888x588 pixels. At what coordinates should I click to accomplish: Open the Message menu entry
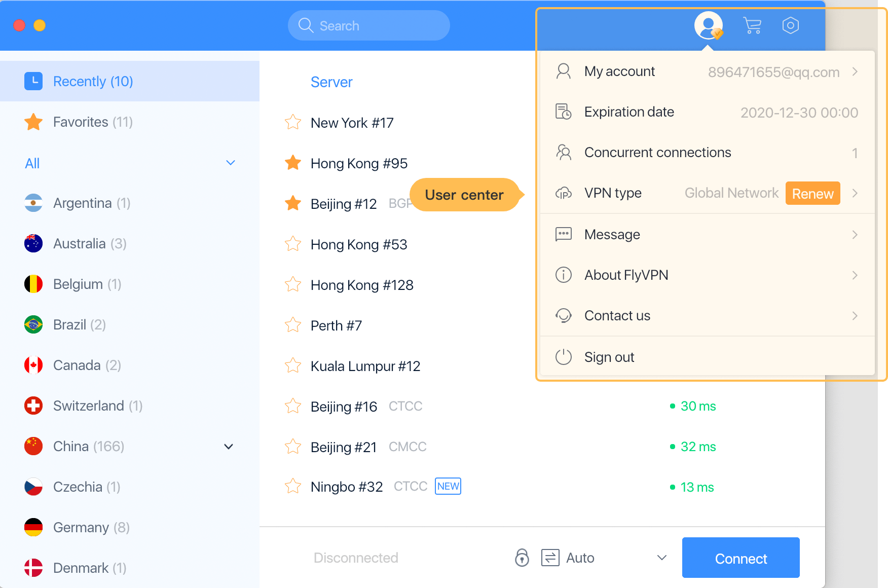(x=708, y=234)
